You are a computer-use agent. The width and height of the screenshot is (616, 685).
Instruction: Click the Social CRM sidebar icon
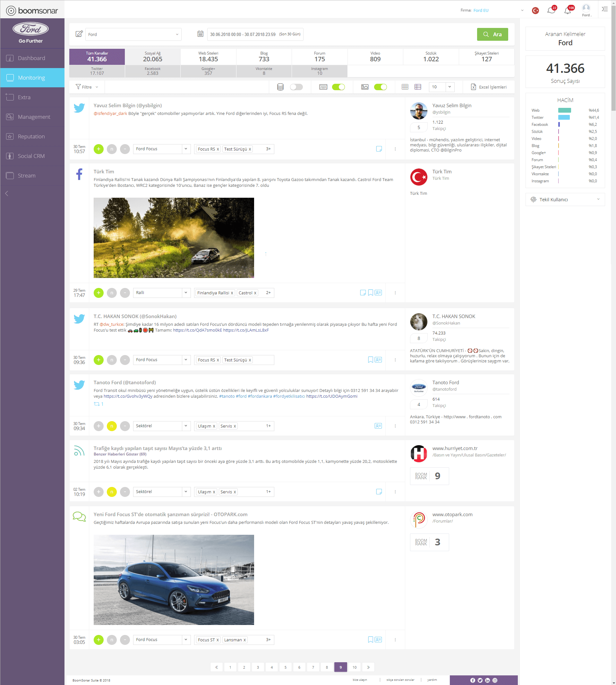pos(10,156)
